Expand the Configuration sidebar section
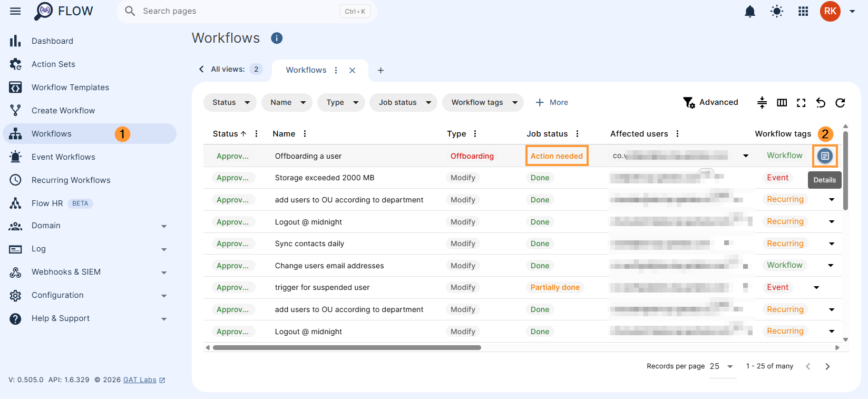The height and width of the screenshot is (399, 868). [90, 295]
